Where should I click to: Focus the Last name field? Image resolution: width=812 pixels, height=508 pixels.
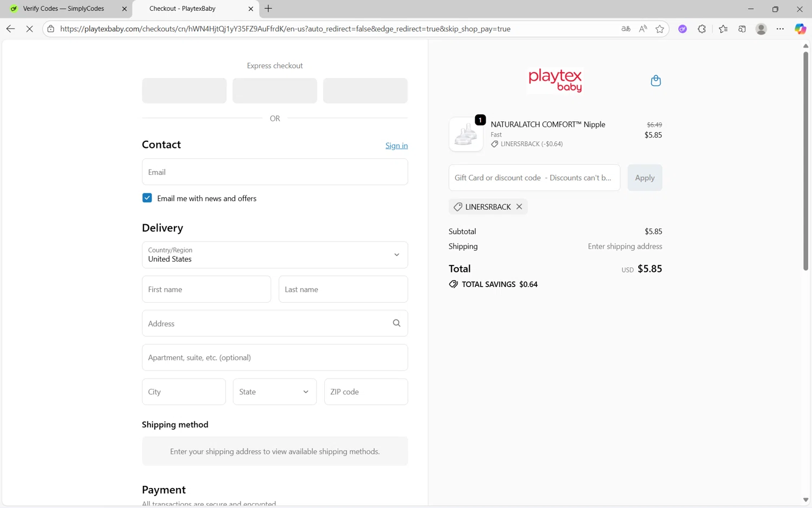[343, 289]
